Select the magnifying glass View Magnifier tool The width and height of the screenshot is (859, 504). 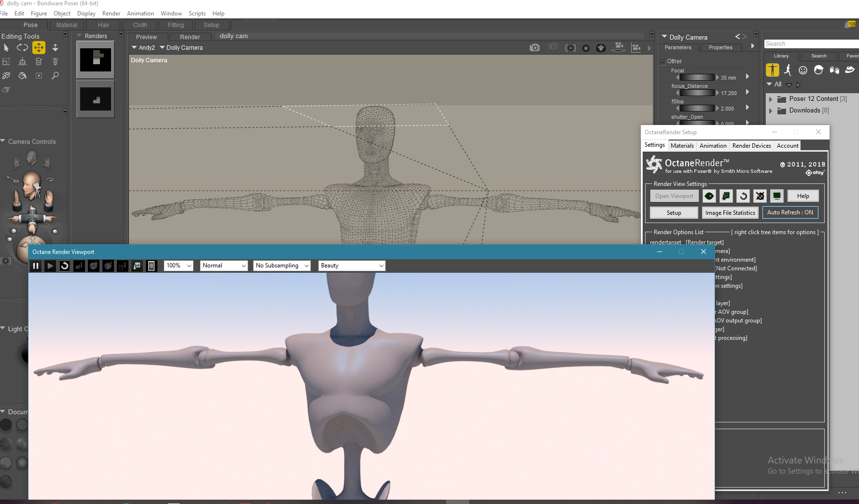point(55,76)
